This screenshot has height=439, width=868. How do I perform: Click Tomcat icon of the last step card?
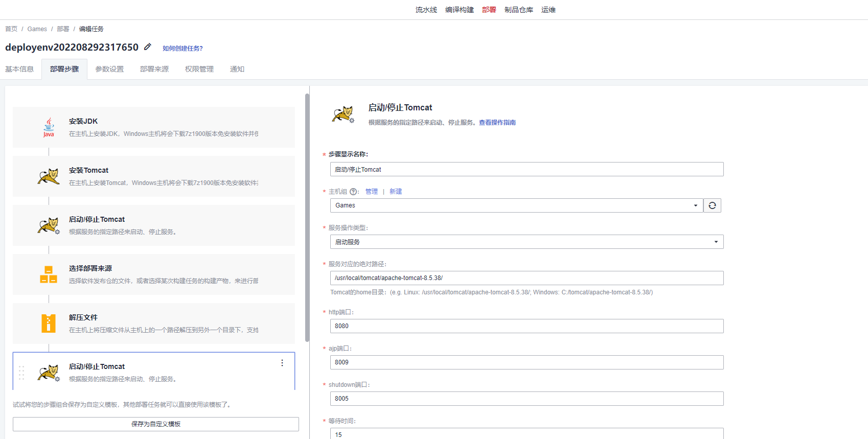(x=49, y=373)
